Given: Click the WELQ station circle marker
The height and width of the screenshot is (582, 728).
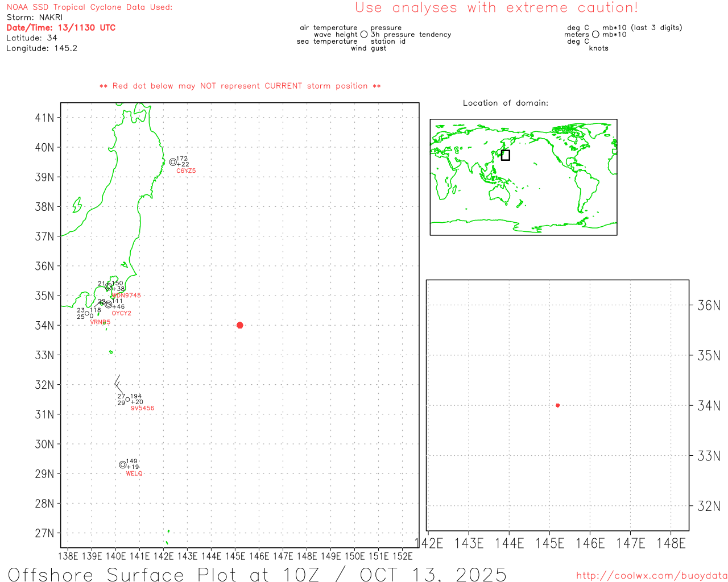Looking at the screenshot, I should (x=122, y=465).
